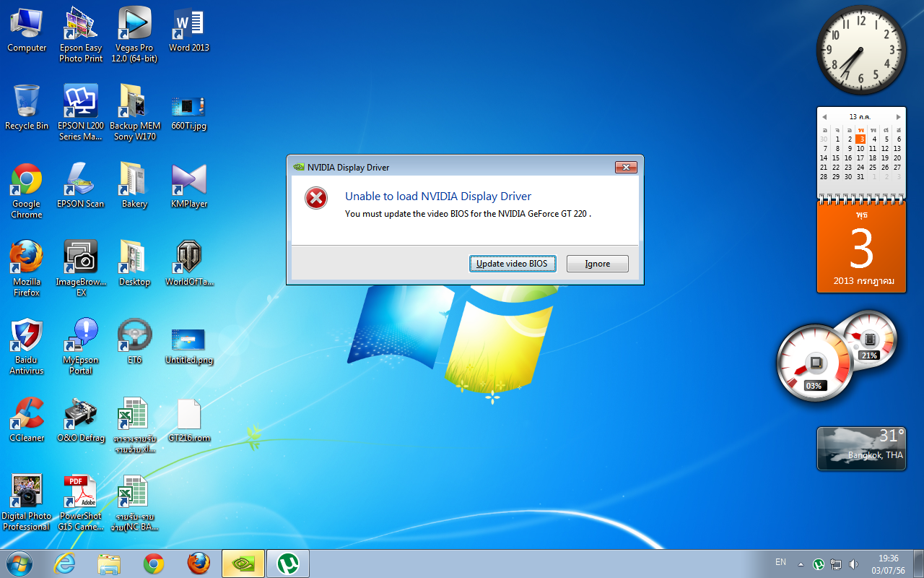The image size is (924, 578).
Task: Select the Computer desktop icon
Action: coord(27,30)
